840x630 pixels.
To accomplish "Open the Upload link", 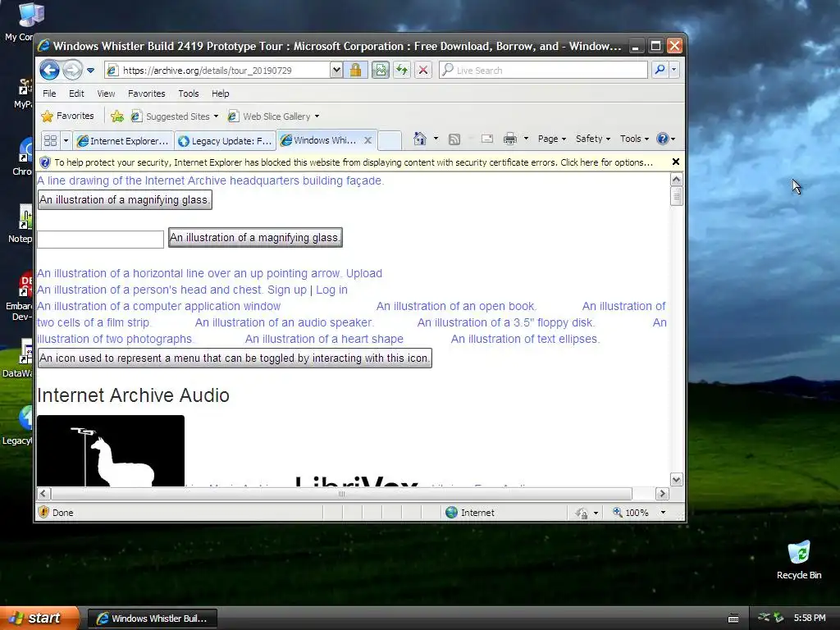I will pos(363,273).
